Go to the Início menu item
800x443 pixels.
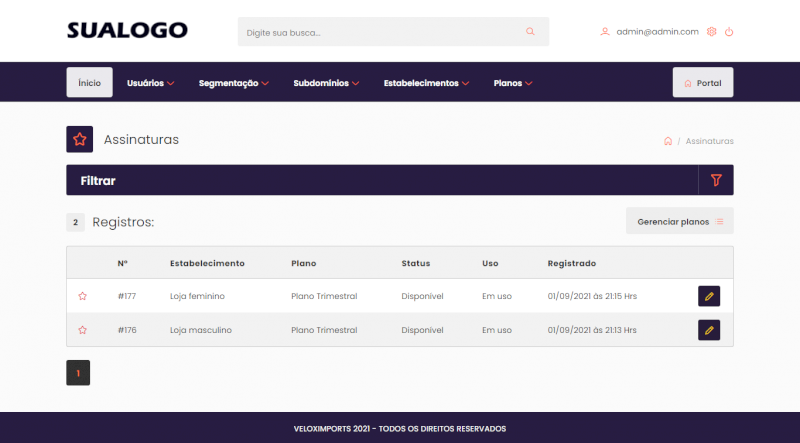point(89,83)
